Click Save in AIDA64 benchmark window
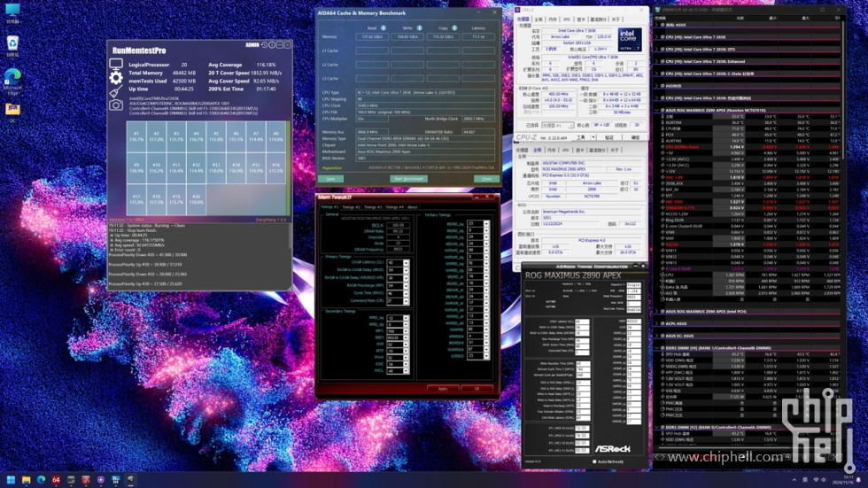The width and height of the screenshot is (868, 488). (330, 179)
